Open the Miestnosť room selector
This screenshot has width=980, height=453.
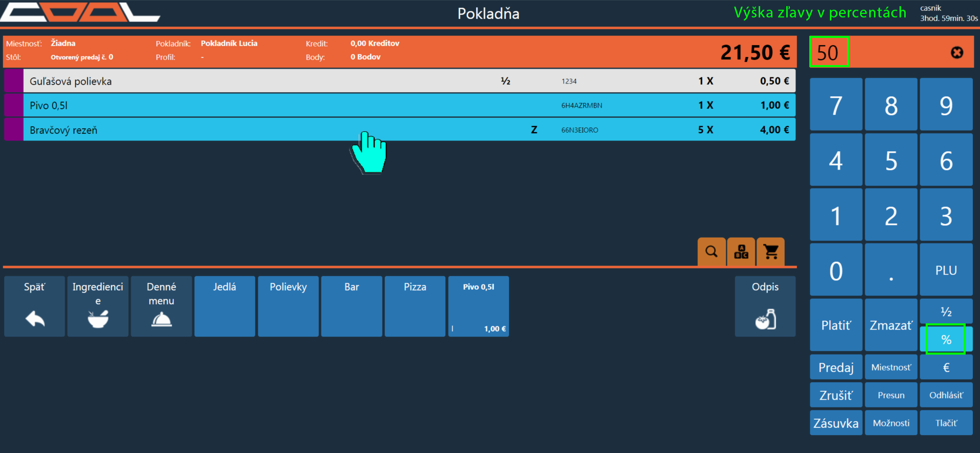(x=891, y=367)
